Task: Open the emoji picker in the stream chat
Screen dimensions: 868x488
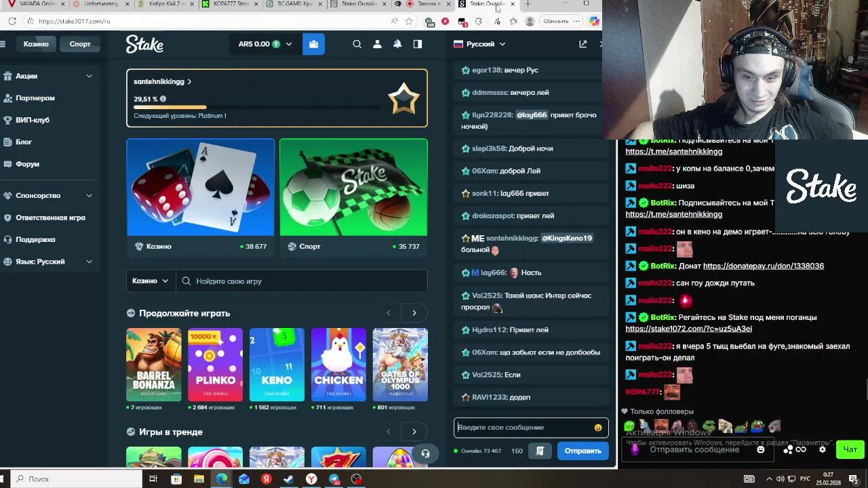Action: click(x=760, y=449)
